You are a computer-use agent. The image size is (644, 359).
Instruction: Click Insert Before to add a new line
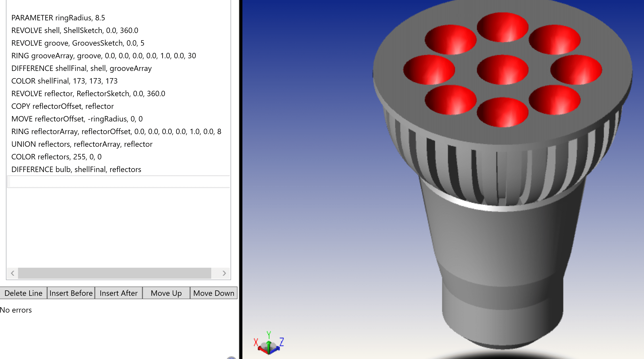tap(71, 293)
